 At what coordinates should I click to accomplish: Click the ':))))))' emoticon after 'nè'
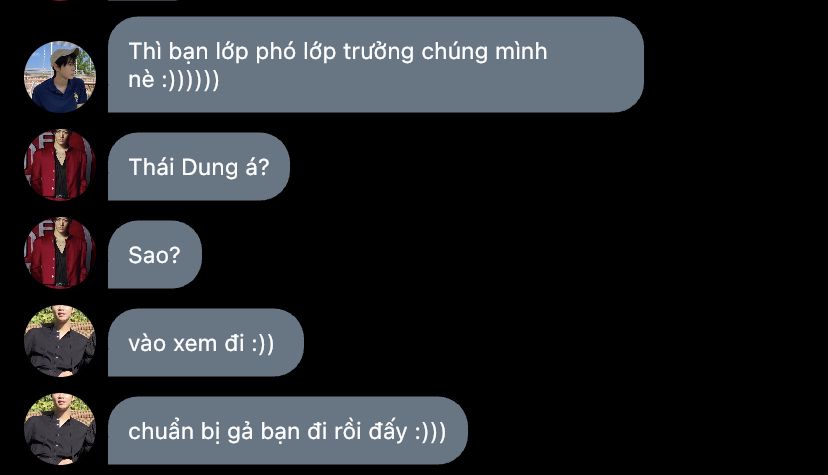click(190, 80)
